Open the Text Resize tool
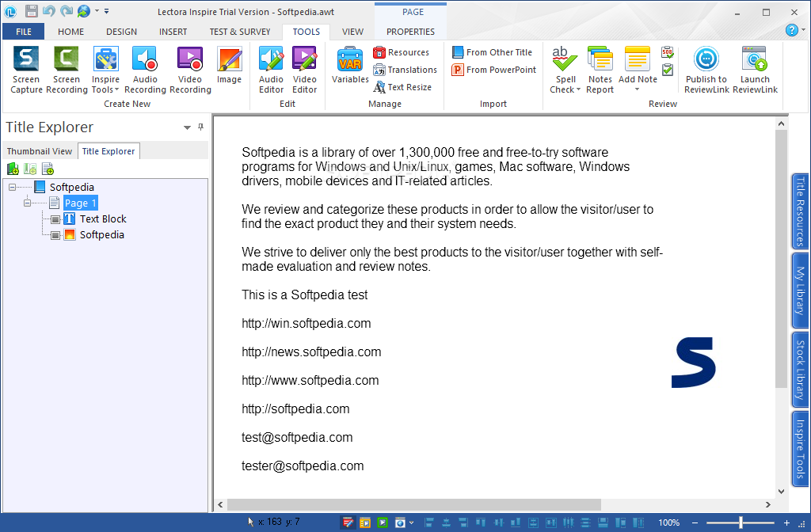The width and height of the screenshot is (811, 532). pyautogui.click(x=402, y=87)
